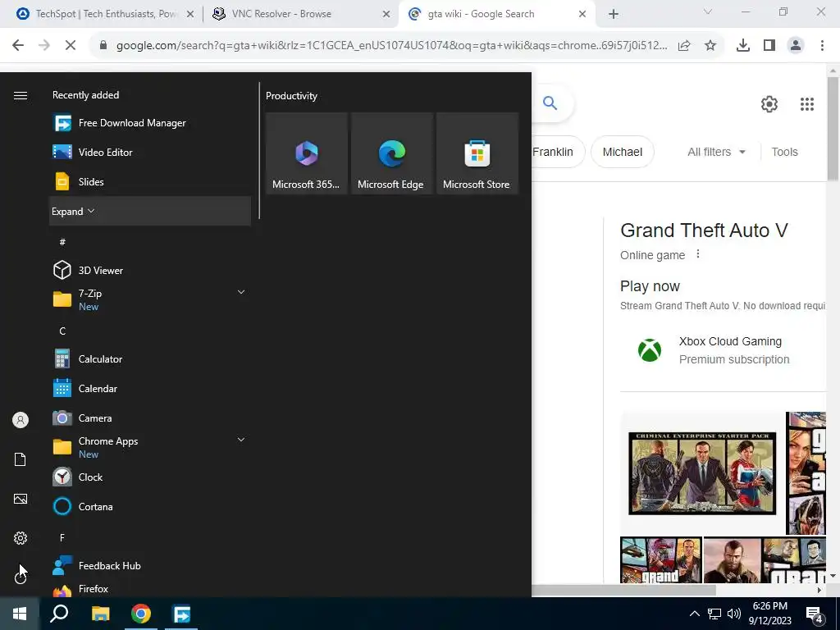Image resolution: width=840 pixels, height=630 pixels.
Task: Launch Calculator from app list
Action: (x=150, y=359)
